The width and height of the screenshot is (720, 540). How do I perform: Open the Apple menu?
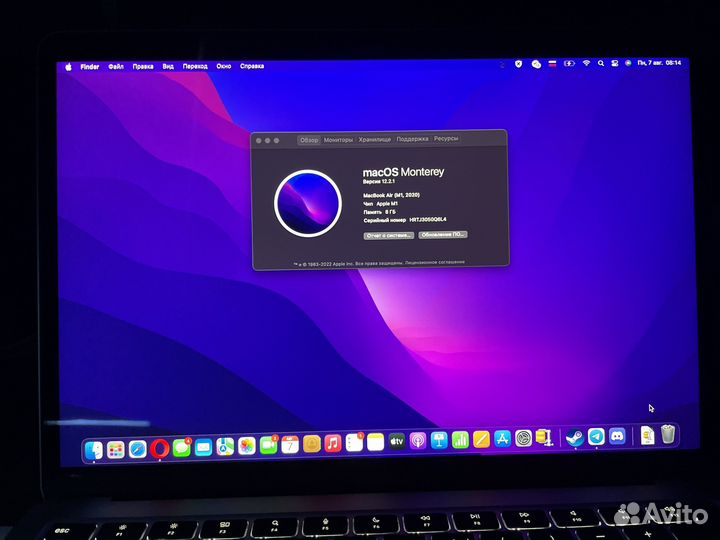pos(68,67)
